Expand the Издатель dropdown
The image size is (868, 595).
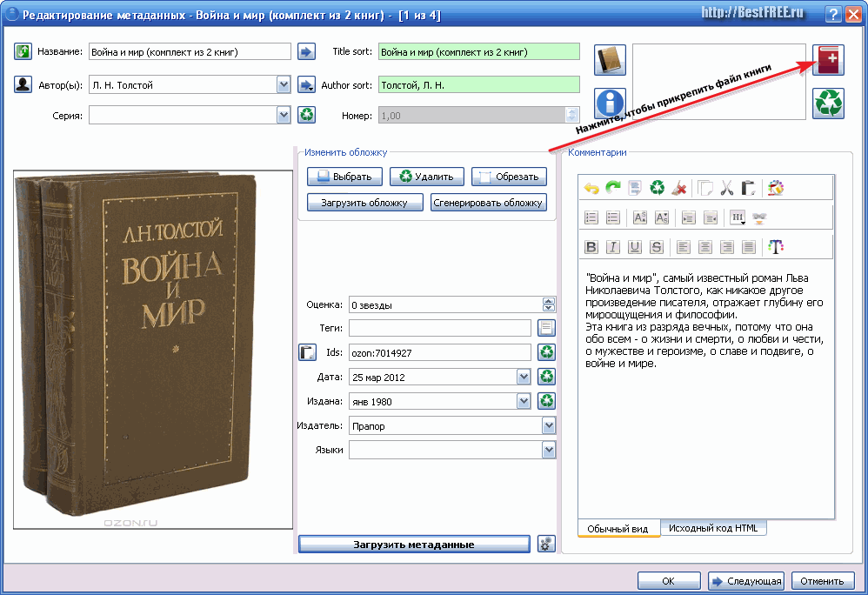tap(549, 425)
